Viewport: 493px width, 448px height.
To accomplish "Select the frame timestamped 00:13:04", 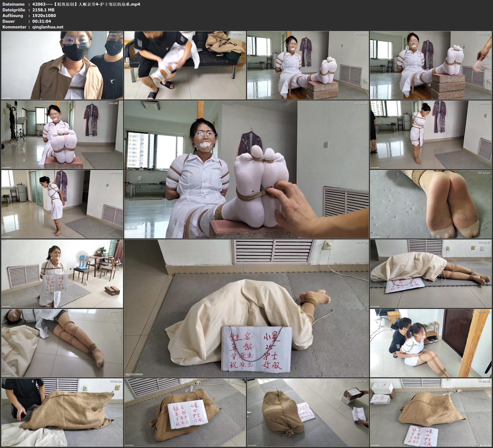I will click(x=62, y=204).
